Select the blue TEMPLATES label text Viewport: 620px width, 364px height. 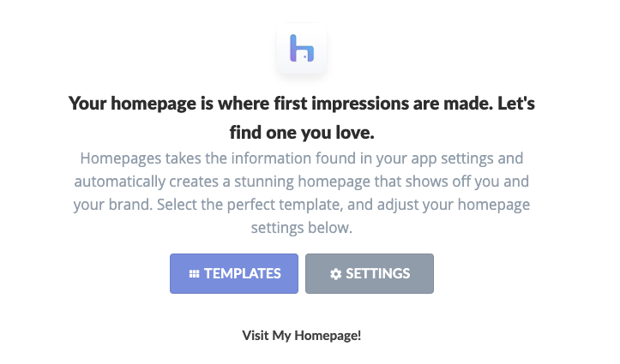(243, 273)
